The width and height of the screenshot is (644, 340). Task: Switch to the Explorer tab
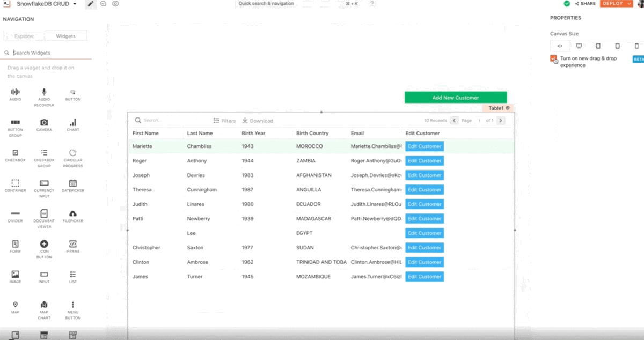point(24,36)
